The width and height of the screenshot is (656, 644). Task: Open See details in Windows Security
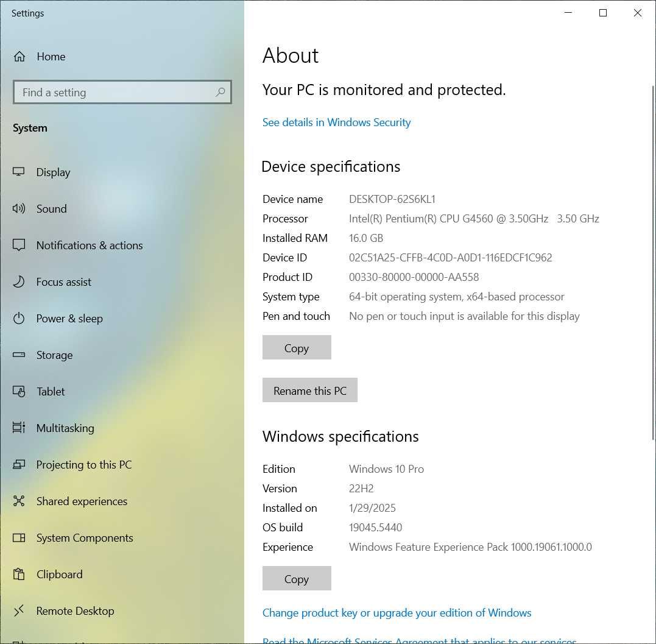(336, 122)
